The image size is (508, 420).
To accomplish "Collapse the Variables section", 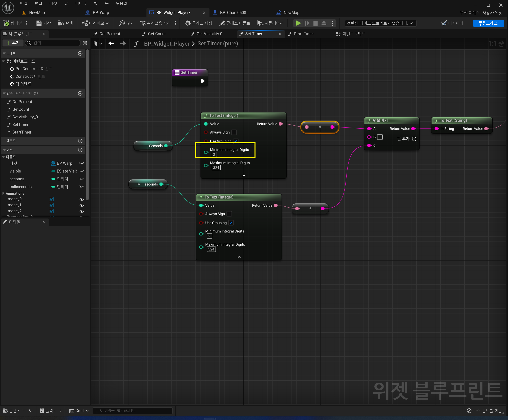I will pos(4,150).
